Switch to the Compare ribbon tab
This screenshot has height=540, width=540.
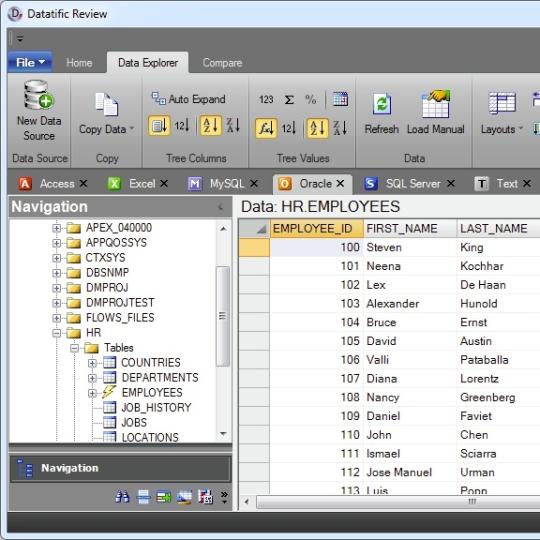[222, 63]
